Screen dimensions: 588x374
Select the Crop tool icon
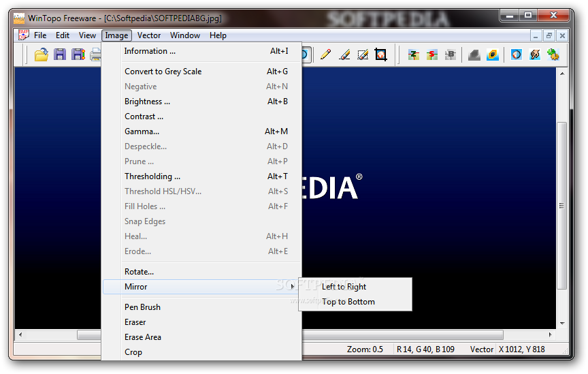pos(380,54)
